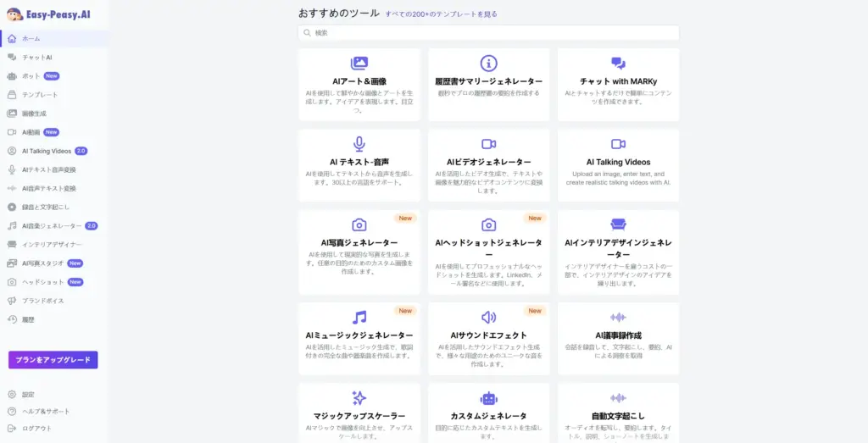
Task: Click the 検索 search input field
Action: [x=488, y=33]
